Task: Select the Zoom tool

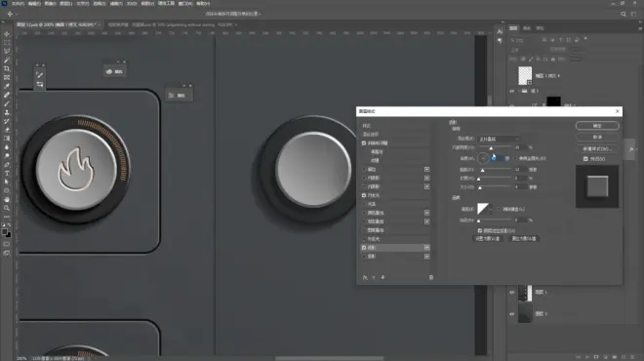Action: tap(7, 208)
